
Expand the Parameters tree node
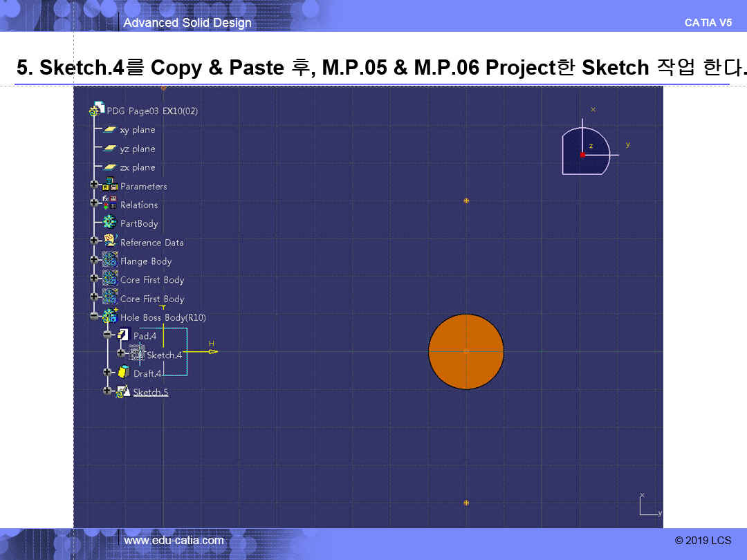tap(94, 186)
